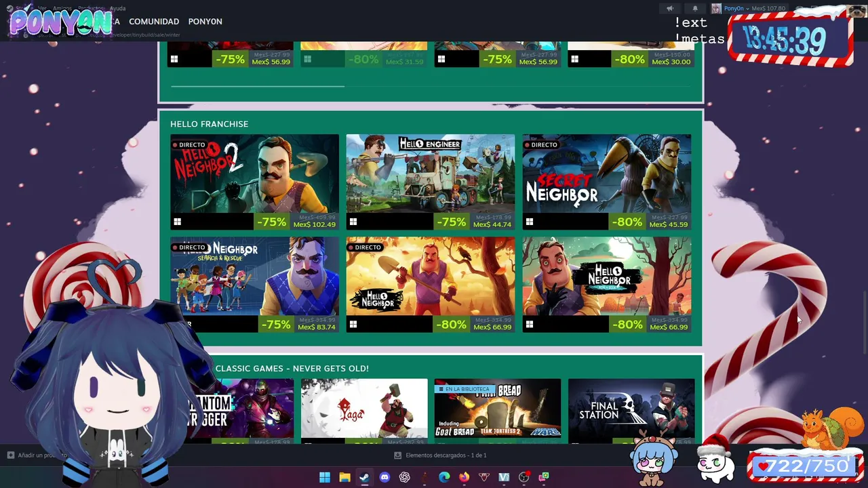Open the Ayuda menu in Steam's top bar

(x=117, y=9)
